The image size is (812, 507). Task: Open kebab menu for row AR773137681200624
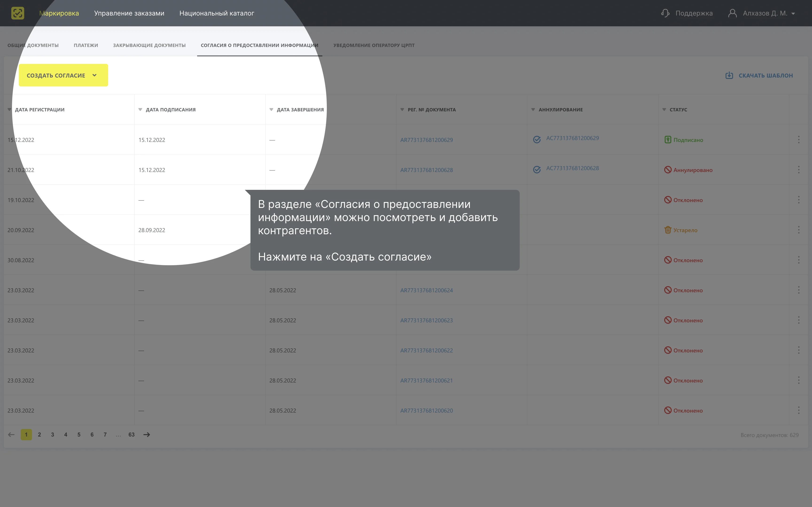(799, 290)
